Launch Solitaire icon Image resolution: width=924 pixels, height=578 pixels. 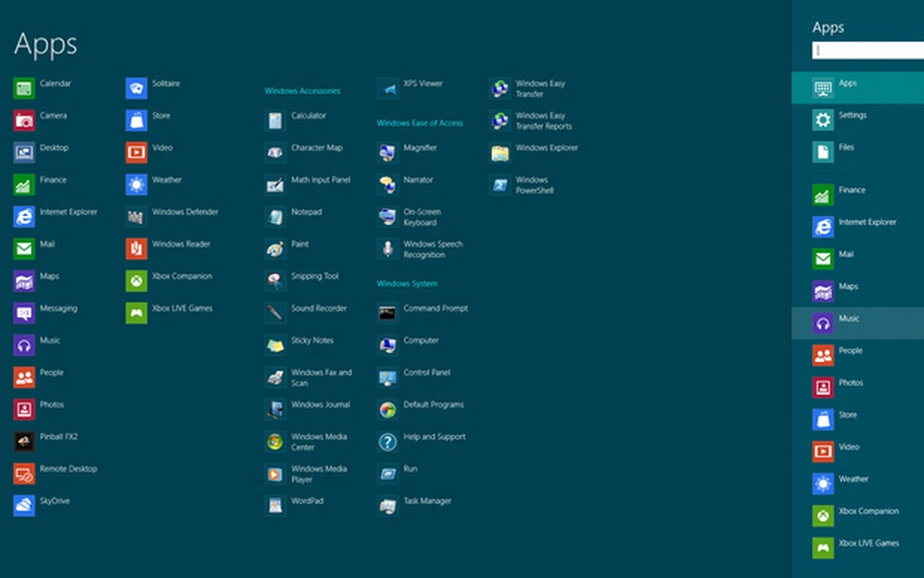(136, 89)
